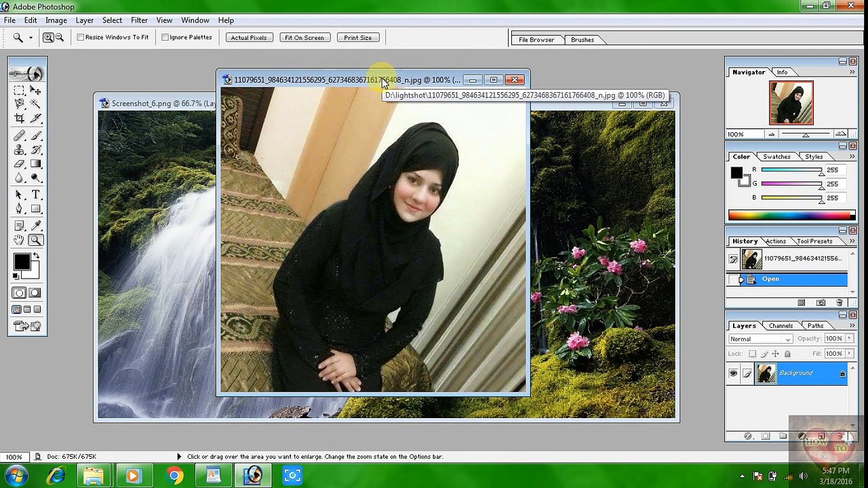Click the foreground color swatch in toolbox

click(x=22, y=262)
